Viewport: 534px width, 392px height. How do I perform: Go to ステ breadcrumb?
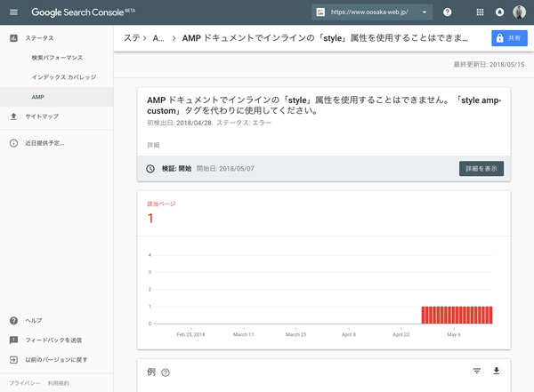[x=132, y=38]
